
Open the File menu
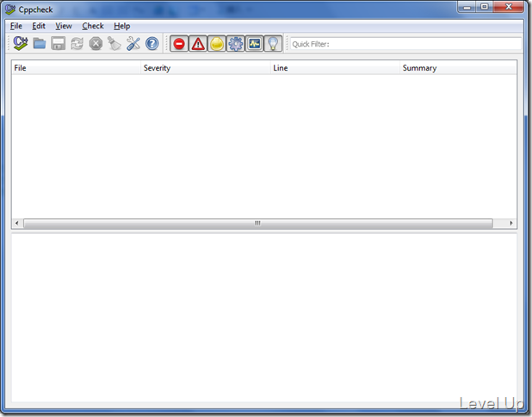[x=16, y=26]
